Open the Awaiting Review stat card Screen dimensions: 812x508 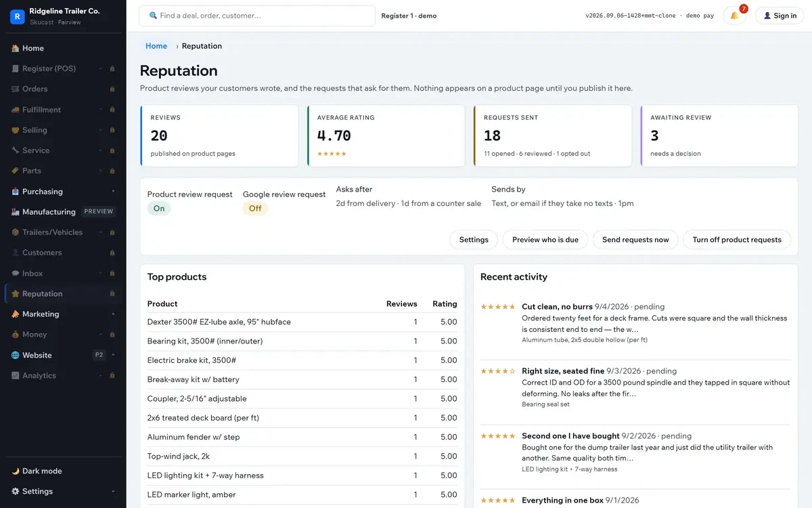(x=719, y=135)
